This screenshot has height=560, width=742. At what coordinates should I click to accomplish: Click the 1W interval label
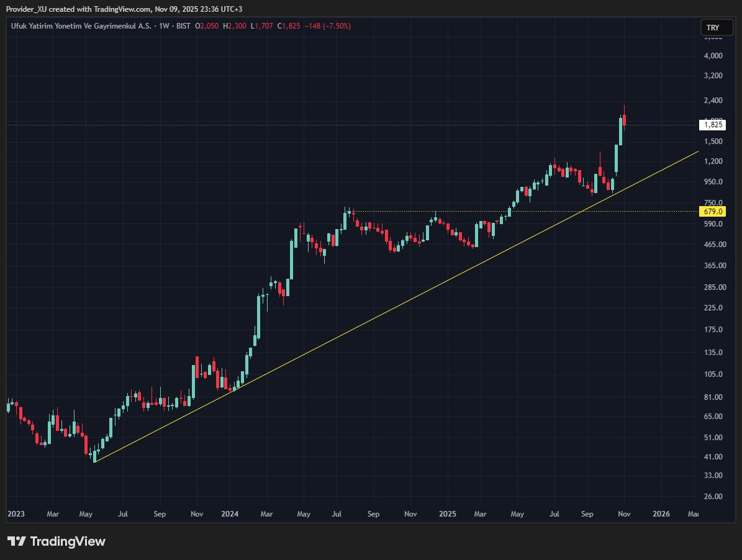point(164,26)
